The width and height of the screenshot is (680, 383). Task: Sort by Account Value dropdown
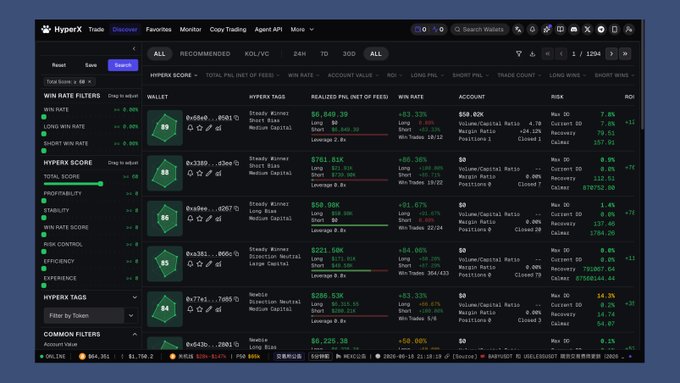point(353,75)
